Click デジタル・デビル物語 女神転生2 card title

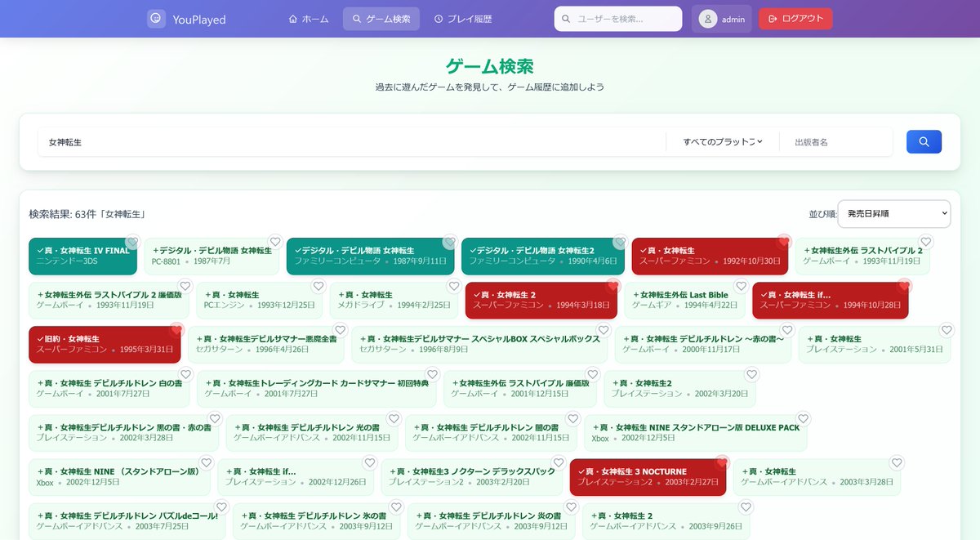click(x=536, y=251)
